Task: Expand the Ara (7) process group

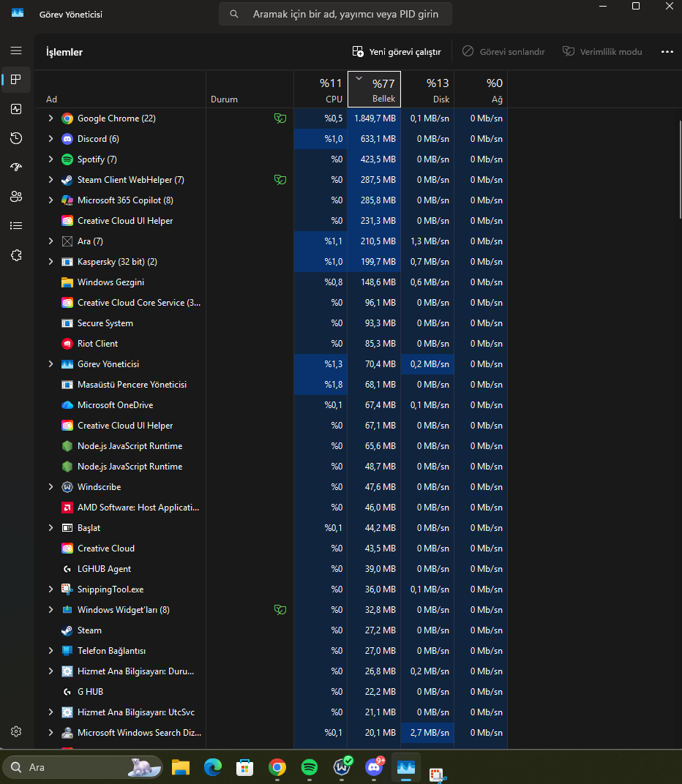Action: coord(50,241)
